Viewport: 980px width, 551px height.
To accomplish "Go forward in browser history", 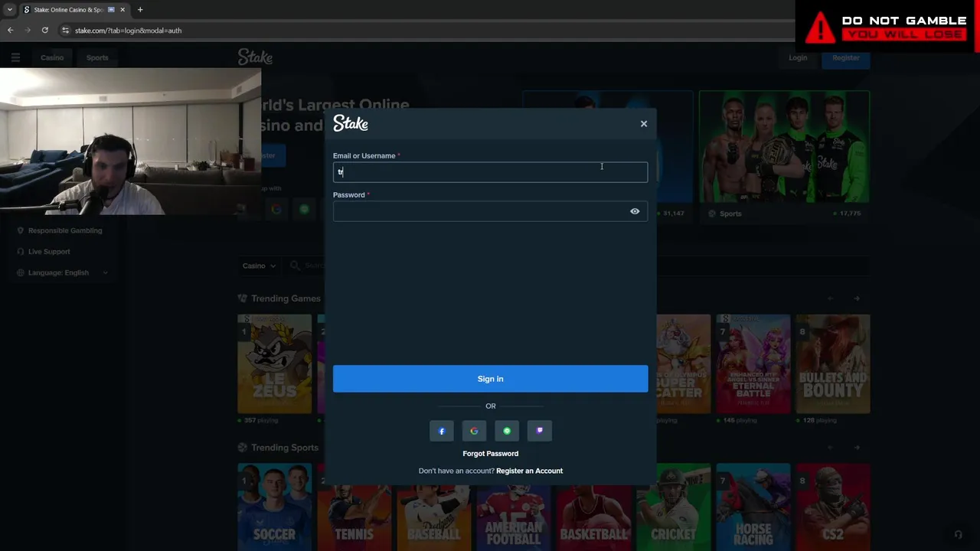I will (x=28, y=31).
